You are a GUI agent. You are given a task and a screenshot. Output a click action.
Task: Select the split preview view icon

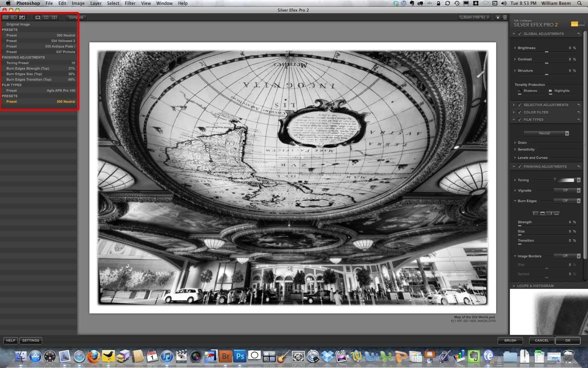click(x=46, y=17)
